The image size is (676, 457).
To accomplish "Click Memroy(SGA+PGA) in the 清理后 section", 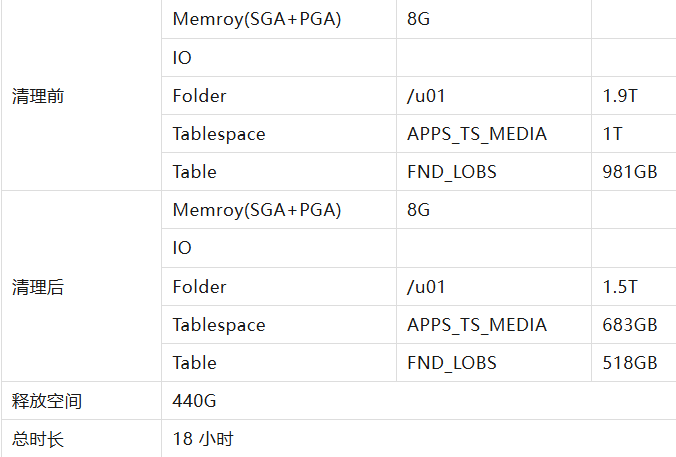I will click(257, 210).
